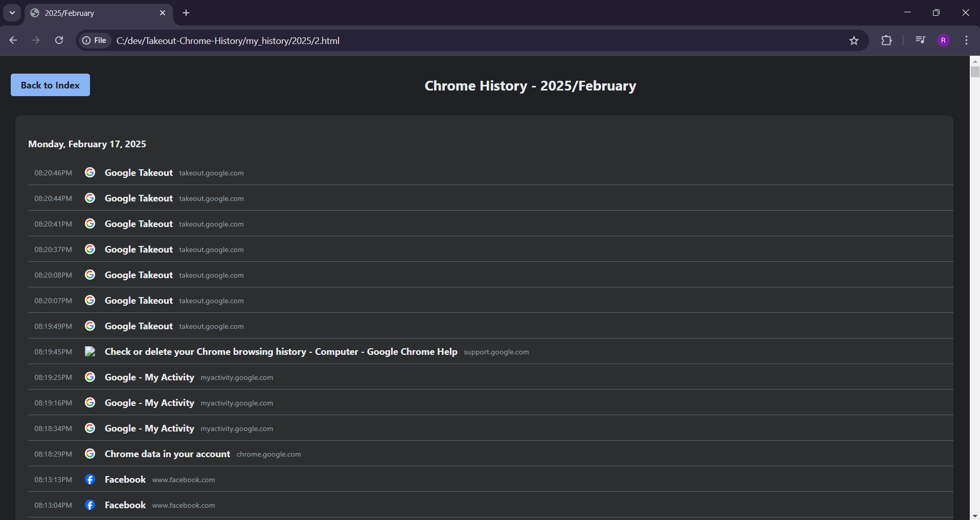Open Facebook entry at 08:13:13PM
Image resolution: width=980 pixels, height=520 pixels.
click(x=125, y=480)
